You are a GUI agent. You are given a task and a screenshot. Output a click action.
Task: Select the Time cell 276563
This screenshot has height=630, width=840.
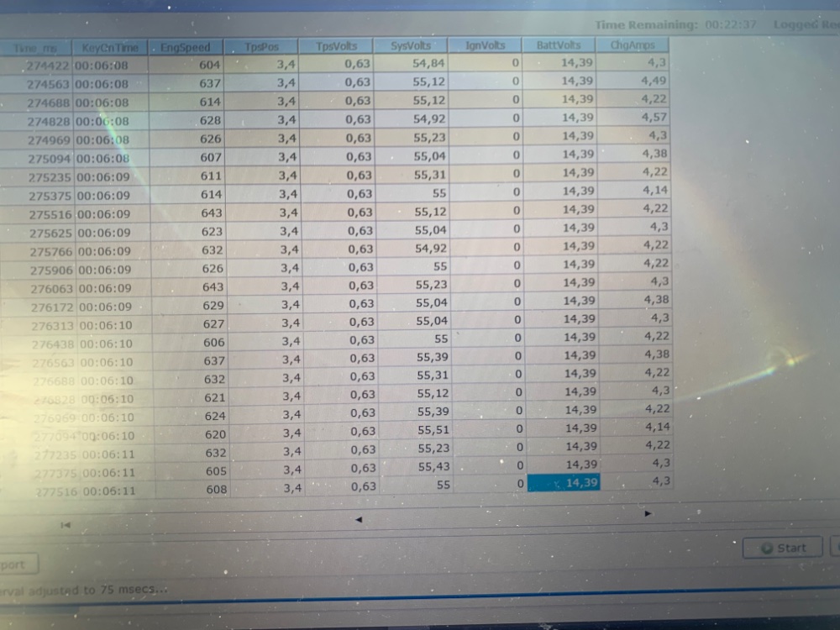coord(40,363)
